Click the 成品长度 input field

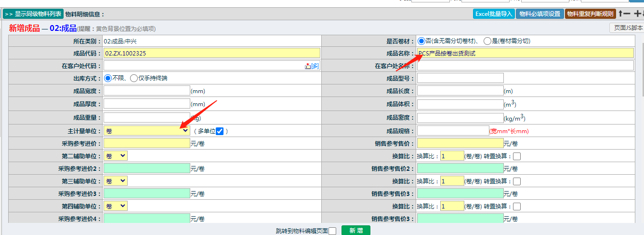pyautogui.click(x=460, y=91)
